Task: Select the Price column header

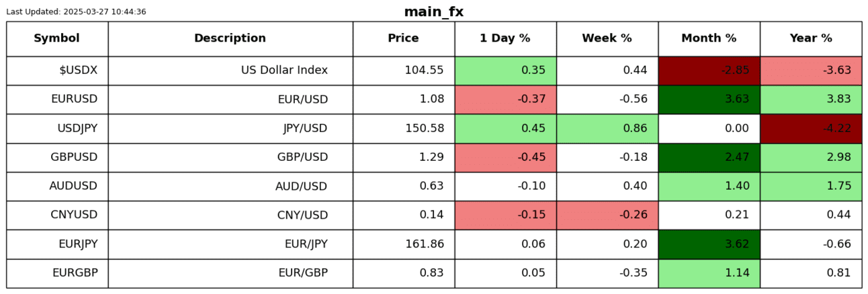Action: pyautogui.click(x=403, y=39)
